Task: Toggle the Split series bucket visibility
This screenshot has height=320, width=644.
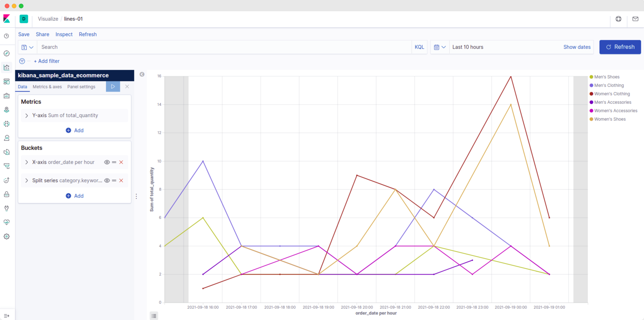Action: pos(107,181)
